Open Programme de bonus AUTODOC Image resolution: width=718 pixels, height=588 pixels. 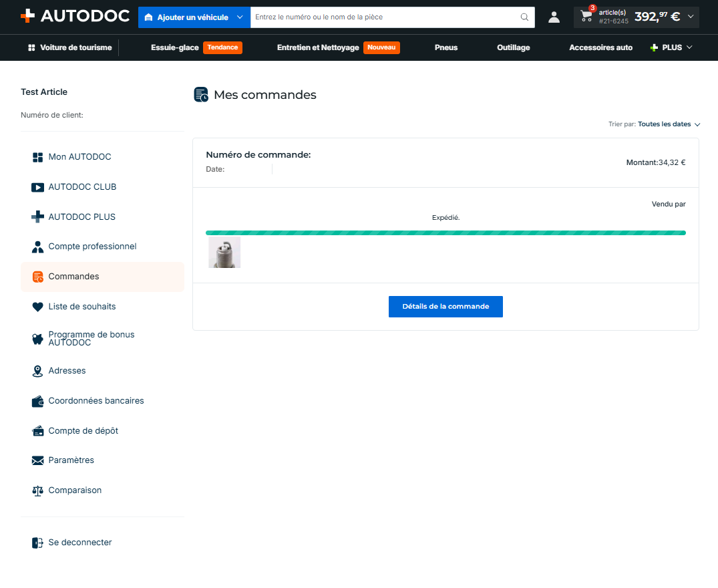coord(92,338)
